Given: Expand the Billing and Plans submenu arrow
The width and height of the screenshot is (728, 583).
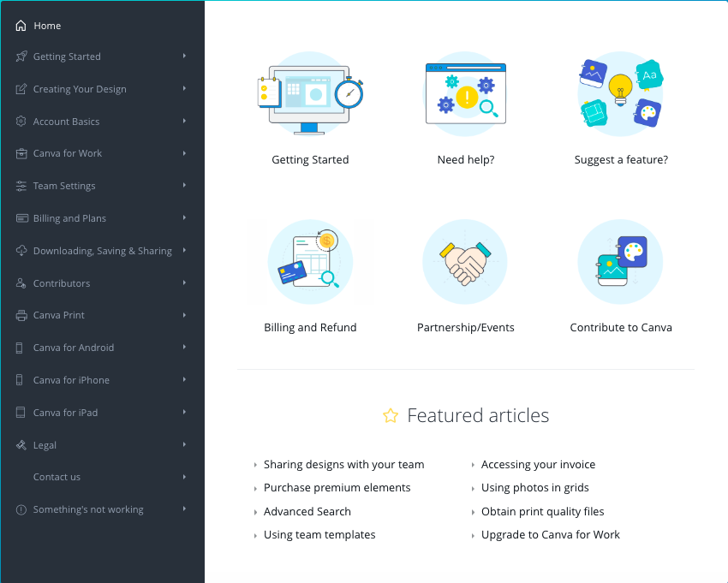Looking at the screenshot, I should (x=184, y=218).
